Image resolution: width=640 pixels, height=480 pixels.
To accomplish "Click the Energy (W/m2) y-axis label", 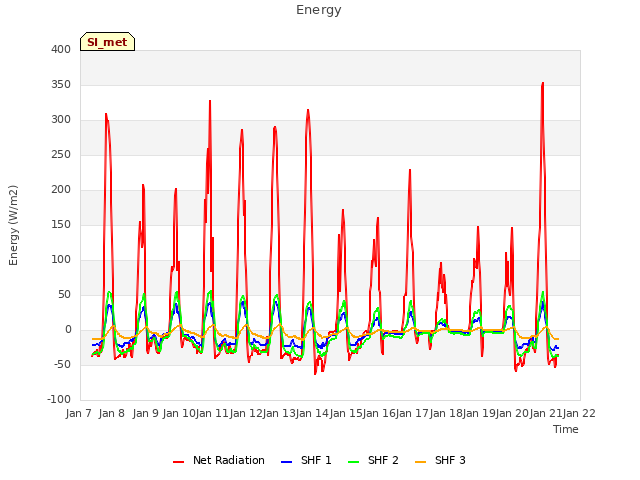I will point(13,225).
